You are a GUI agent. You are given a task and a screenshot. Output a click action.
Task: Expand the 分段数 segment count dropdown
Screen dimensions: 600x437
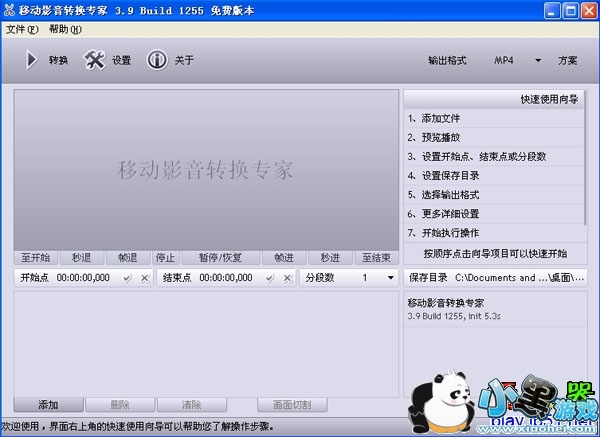click(x=389, y=277)
